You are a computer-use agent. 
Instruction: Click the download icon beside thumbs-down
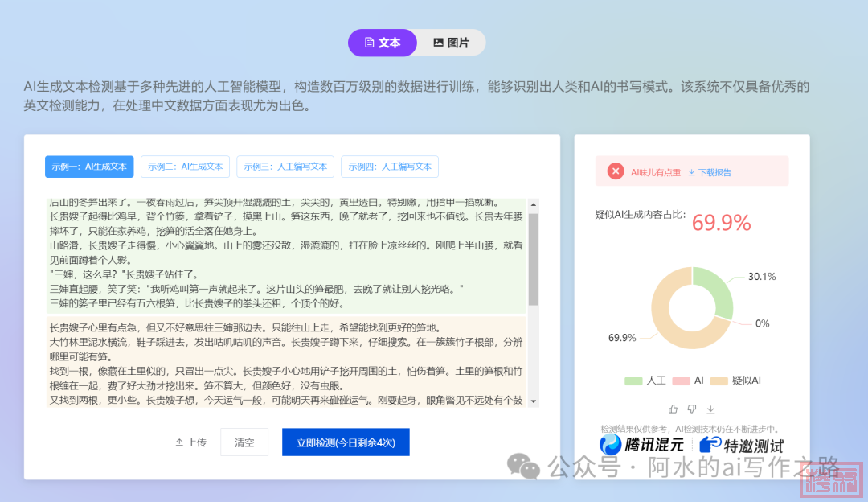click(710, 409)
